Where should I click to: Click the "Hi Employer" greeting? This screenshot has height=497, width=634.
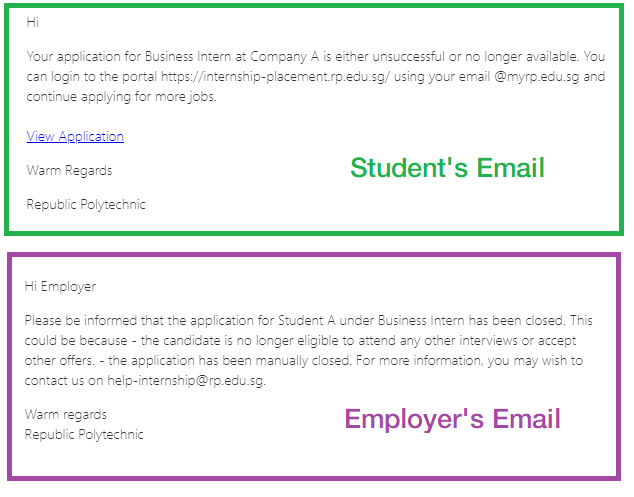coord(60,287)
